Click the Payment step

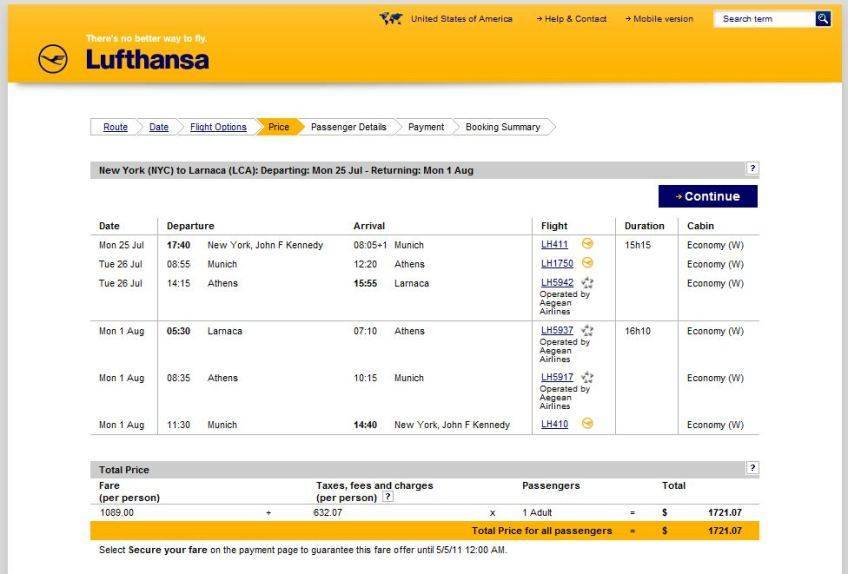(x=426, y=127)
